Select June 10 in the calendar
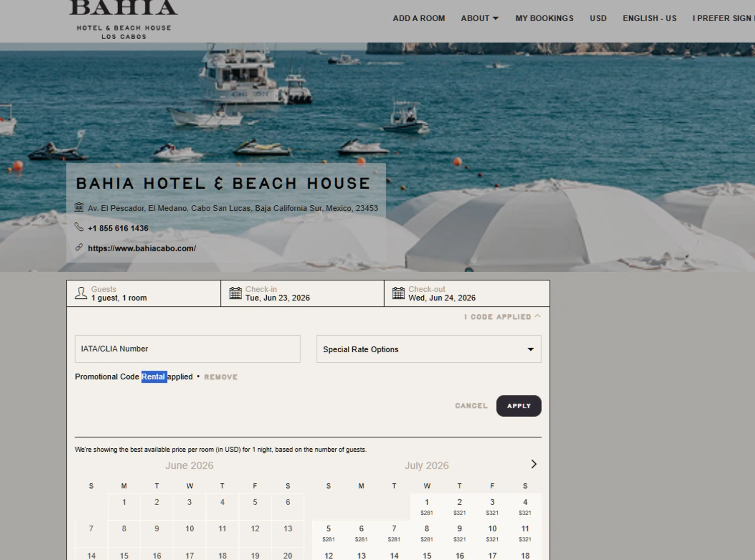The width and height of the screenshot is (755, 560). click(x=190, y=533)
